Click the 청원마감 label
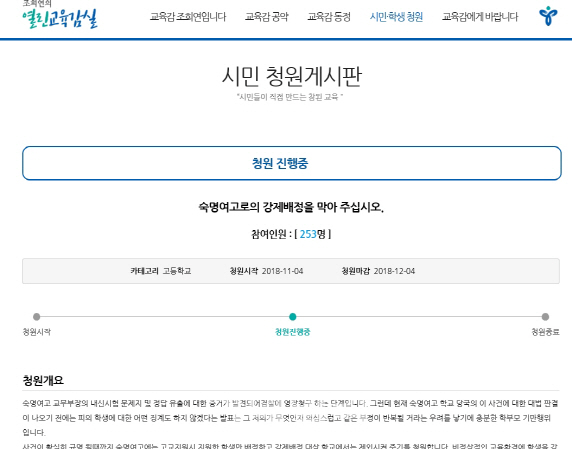Screen dimensions: 572x449 [355, 271]
